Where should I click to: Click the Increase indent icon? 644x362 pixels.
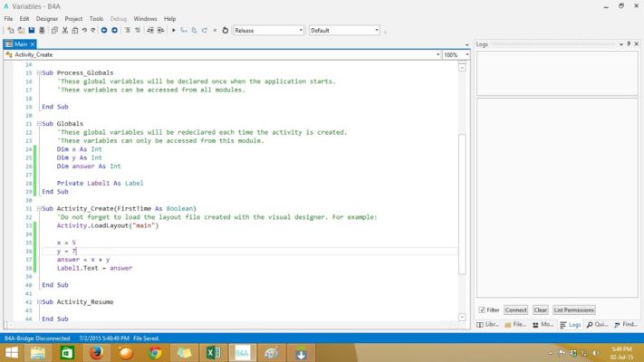[x=160, y=31]
